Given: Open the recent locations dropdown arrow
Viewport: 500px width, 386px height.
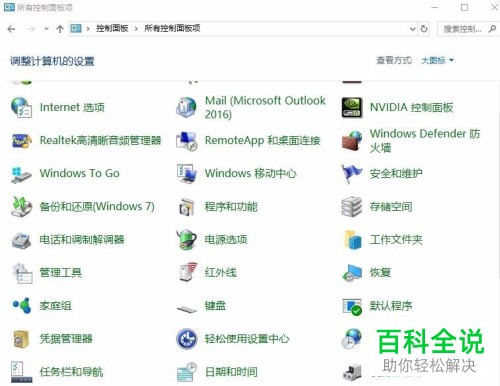Looking at the screenshot, I should pyautogui.click(x=46, y=29).
